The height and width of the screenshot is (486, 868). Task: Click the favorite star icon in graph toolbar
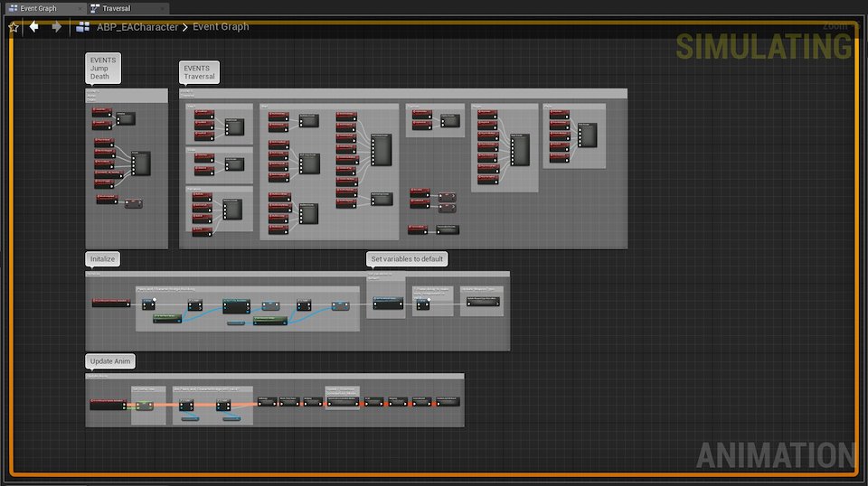click(14, 26)
